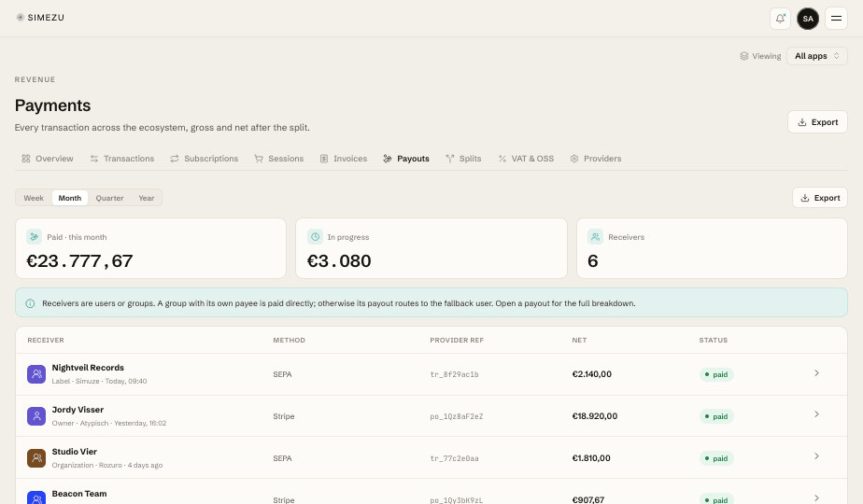Click the paid status of Studio Vier
Screen dimensions: 863x504
tap(716, 458)
